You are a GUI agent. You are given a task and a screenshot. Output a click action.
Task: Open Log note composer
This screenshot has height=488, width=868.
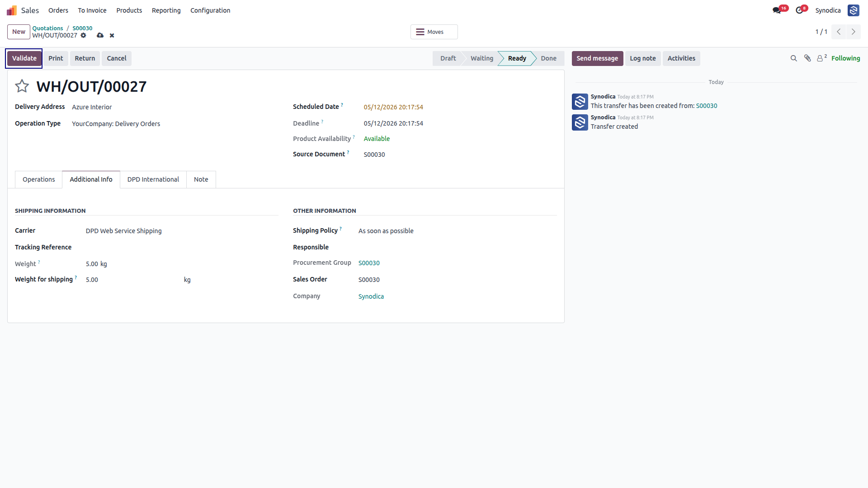tap(643, 58)
